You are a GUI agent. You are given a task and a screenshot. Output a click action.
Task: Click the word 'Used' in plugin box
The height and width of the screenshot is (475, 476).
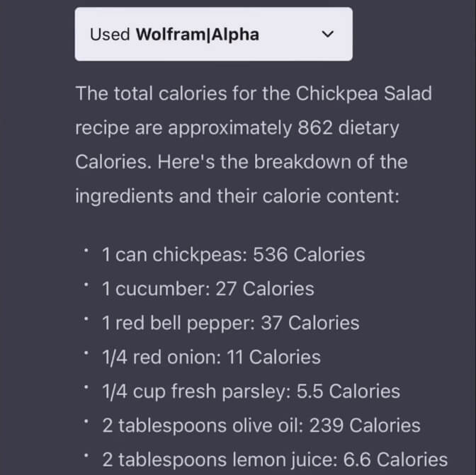[110, 34]
